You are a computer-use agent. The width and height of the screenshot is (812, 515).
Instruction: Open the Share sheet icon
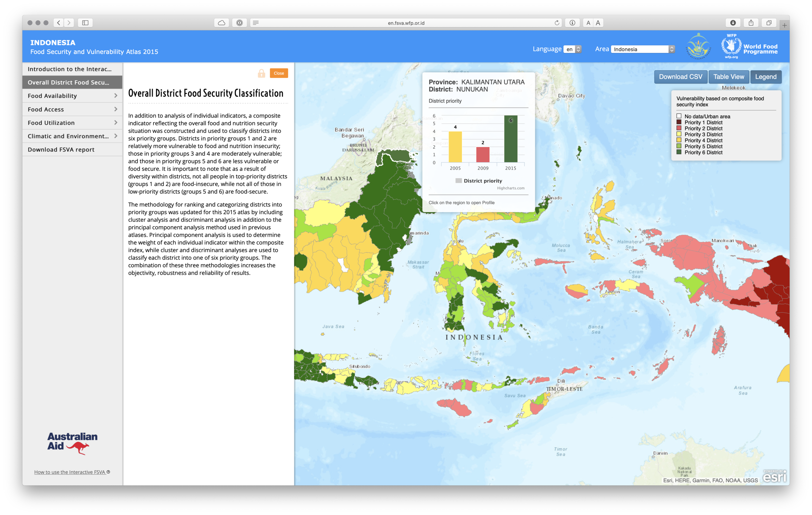click(x=751, y=23)
